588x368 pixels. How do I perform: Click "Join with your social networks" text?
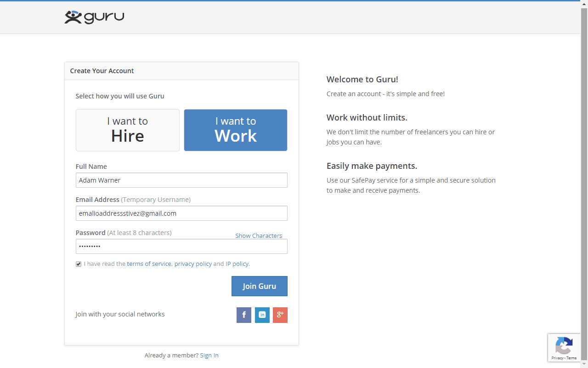(x=120, y=314)
